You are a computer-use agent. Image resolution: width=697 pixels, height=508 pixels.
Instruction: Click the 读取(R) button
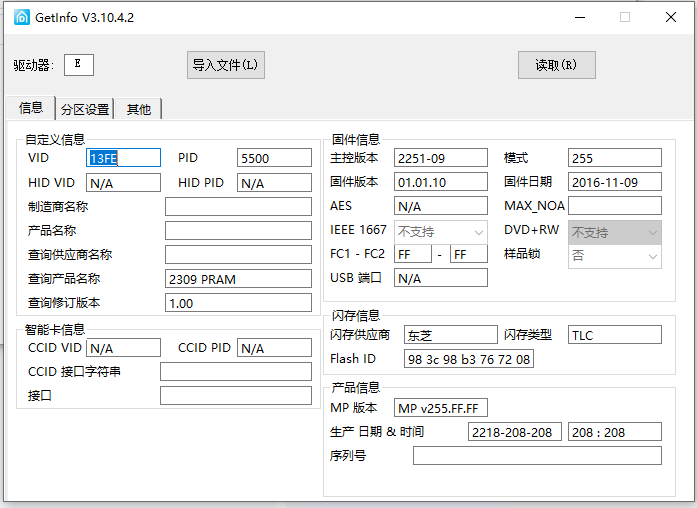click(556, 65)
